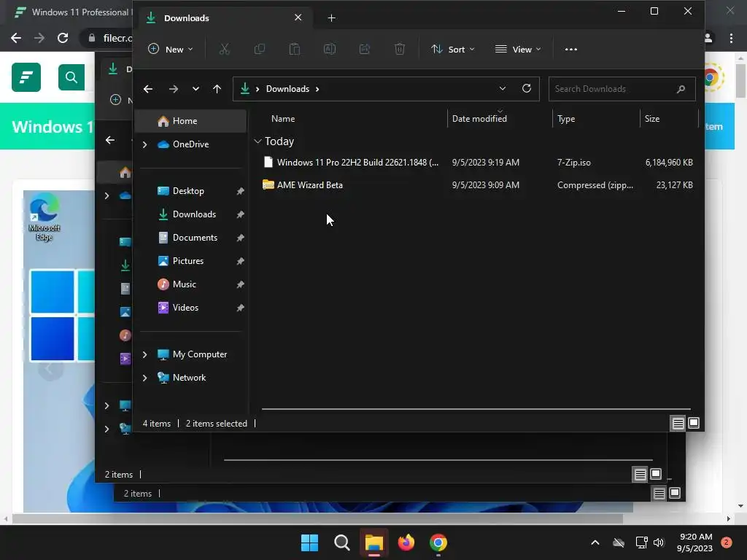The image size is (747, 560).
Task: Click the Paste clipboard icon
Action: pyautogui.click(x=295, y=49)
